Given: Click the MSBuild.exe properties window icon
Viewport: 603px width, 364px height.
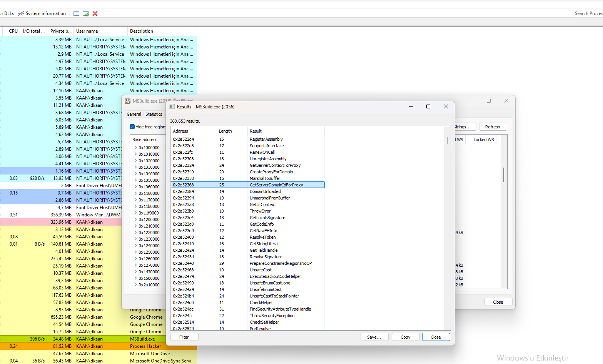Looking at the screenshot, I should pos(127,101).
